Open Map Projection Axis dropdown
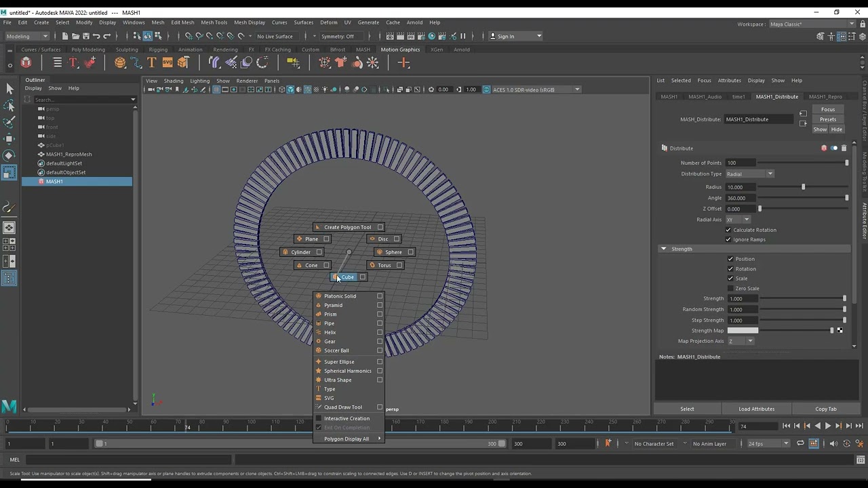The width and height of the screenshot is (868, 488). (x=740, y=341)
